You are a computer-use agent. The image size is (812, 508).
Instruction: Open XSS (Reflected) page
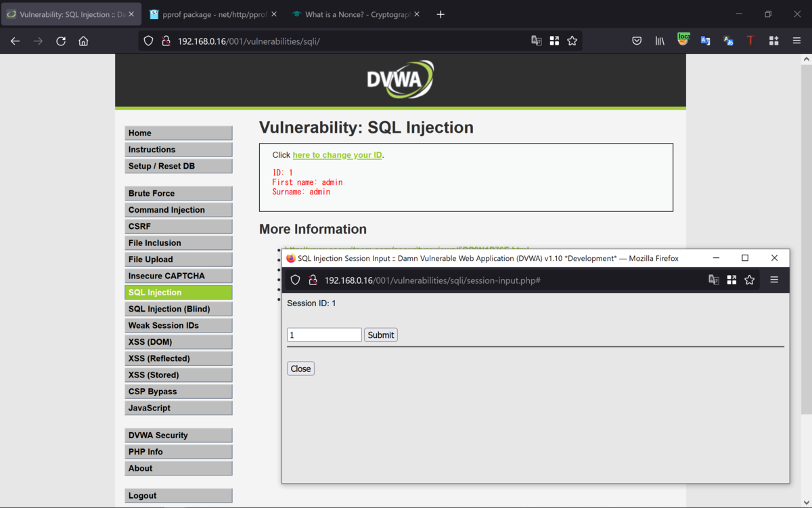(179, 358)
